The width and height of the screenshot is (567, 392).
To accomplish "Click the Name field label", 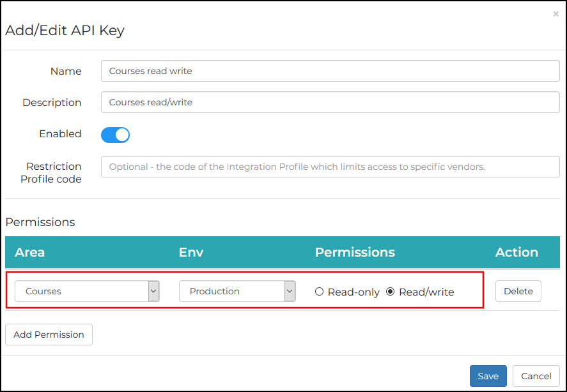I will coord(66,72).
